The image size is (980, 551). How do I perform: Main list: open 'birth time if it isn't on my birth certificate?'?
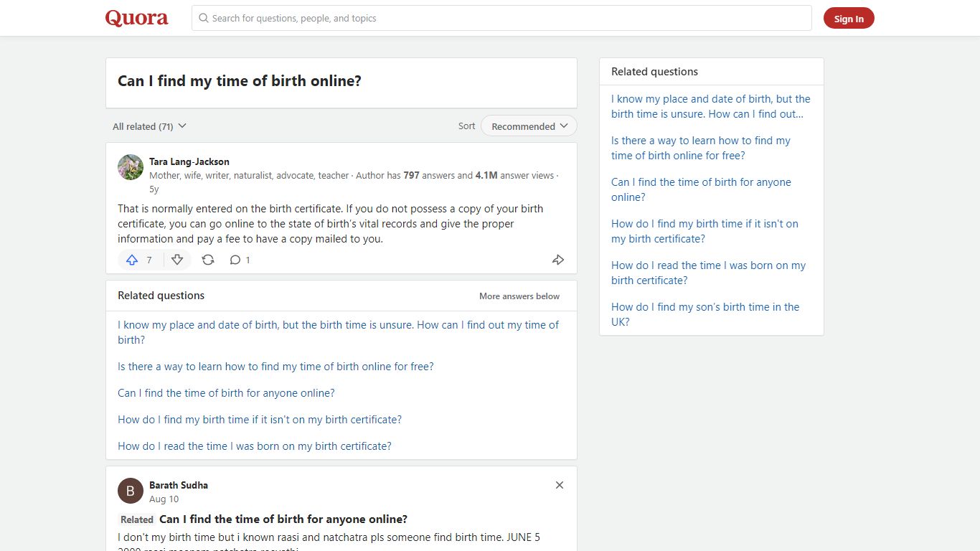point(260,420)
